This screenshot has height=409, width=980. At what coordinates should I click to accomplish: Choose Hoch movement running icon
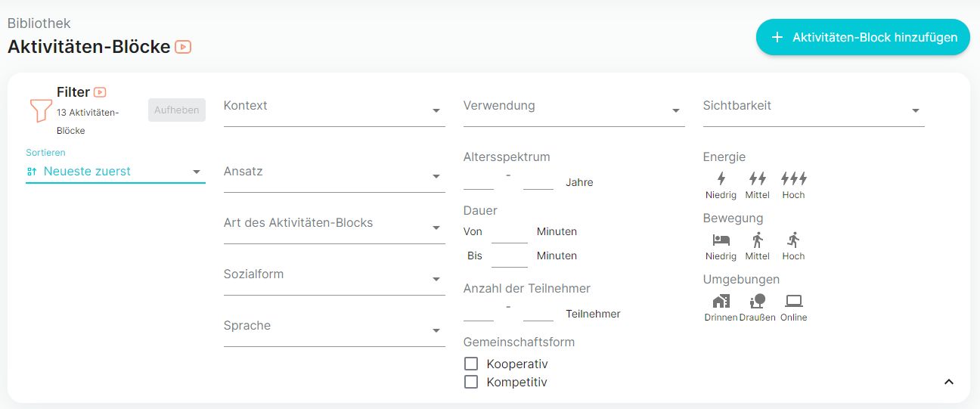793,240
